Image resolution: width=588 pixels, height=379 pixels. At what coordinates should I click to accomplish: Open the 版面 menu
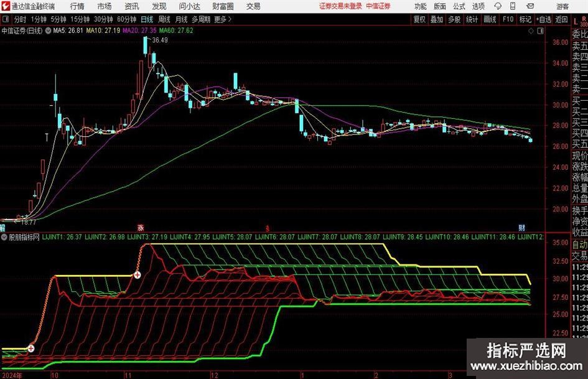point(439,6)
